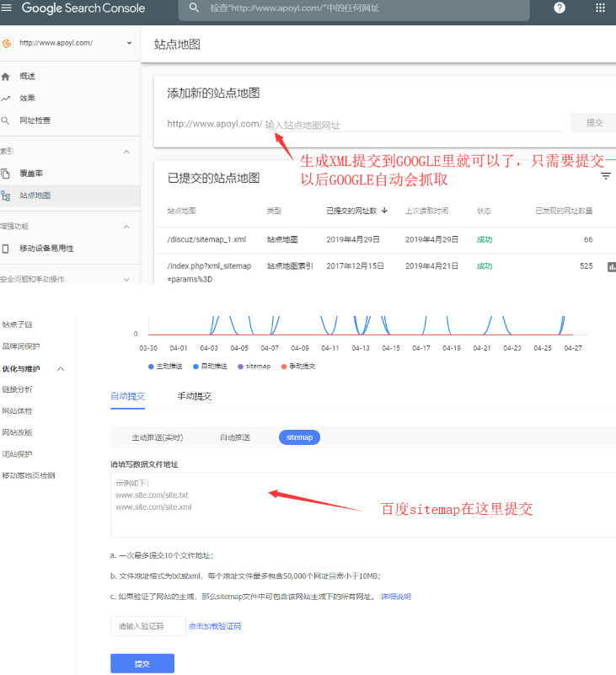616x675 pixels.
Task: Open 移动设备易用性 in the sidebar
Action: coord(46,249)
